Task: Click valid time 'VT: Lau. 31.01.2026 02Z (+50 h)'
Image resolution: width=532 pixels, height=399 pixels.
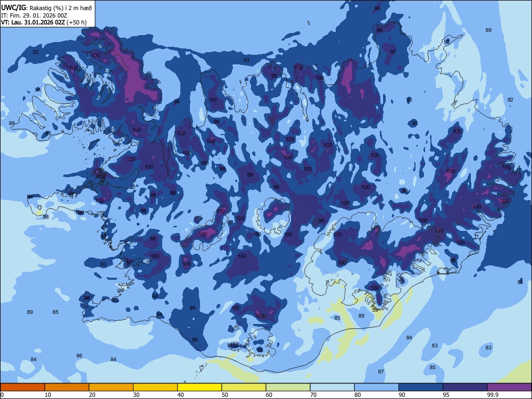Action: coord(44,23)
